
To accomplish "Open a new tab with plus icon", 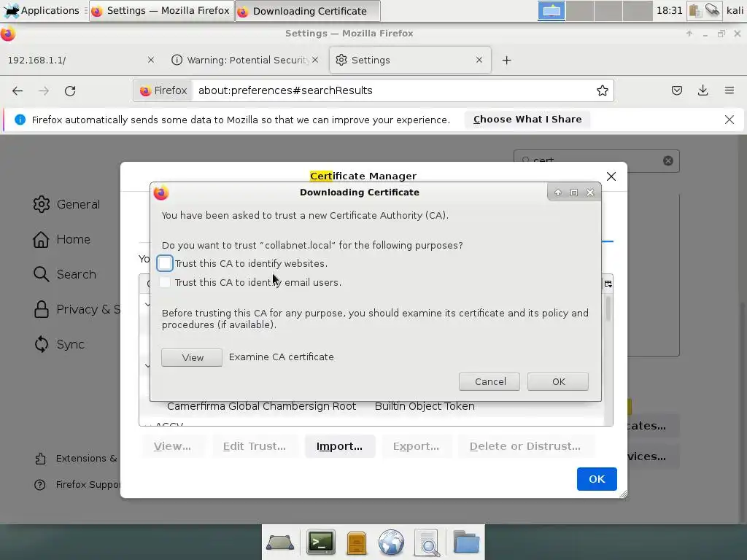I will click(x=506, y=60).
